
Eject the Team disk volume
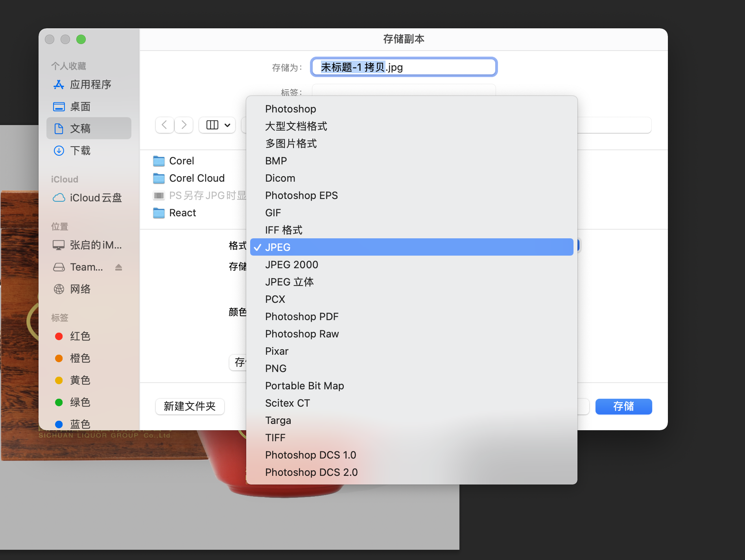pyautogui.click(x=118, y=267)
